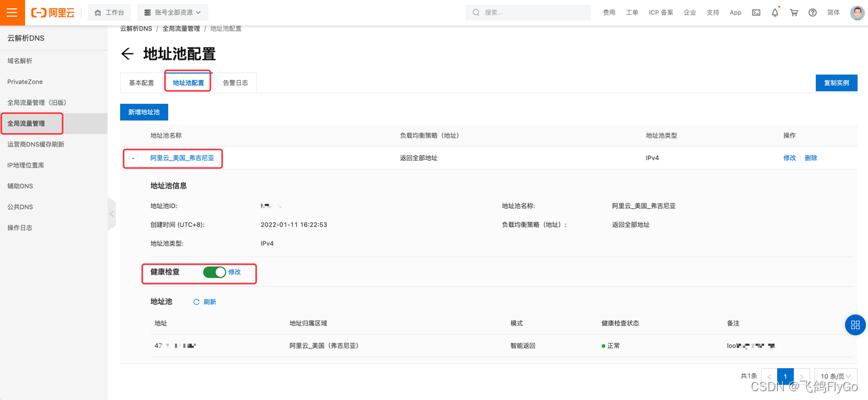Open the hamburger main menu

click(x=12, y=12)
